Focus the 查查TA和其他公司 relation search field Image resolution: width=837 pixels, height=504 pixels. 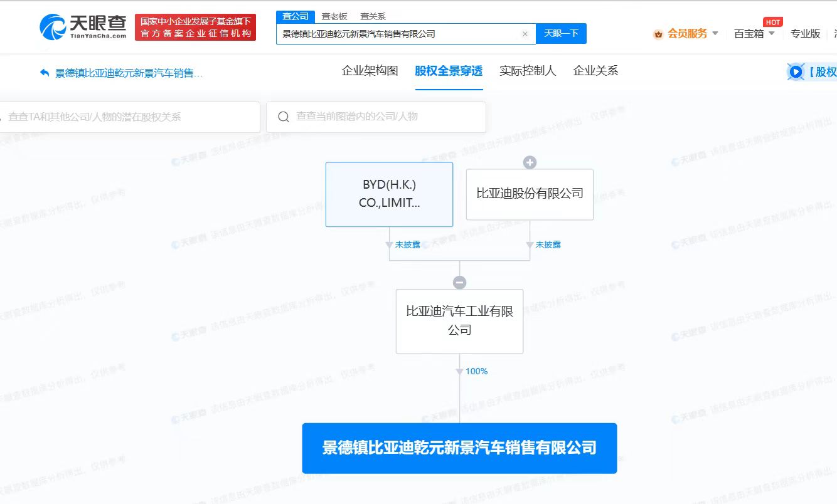[130, 117]
